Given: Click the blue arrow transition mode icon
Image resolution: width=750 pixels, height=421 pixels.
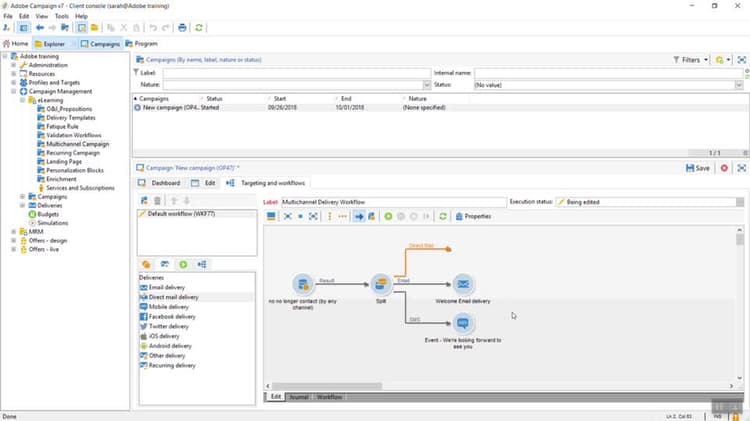Looking at the screenshot, I should pos(358,217).
